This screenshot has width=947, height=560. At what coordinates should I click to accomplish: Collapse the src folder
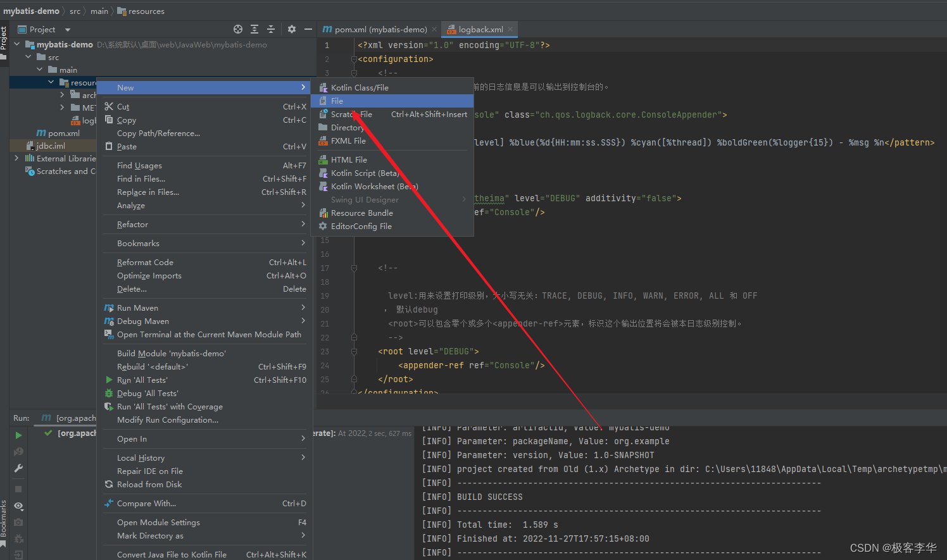click(x=28, y=57)
